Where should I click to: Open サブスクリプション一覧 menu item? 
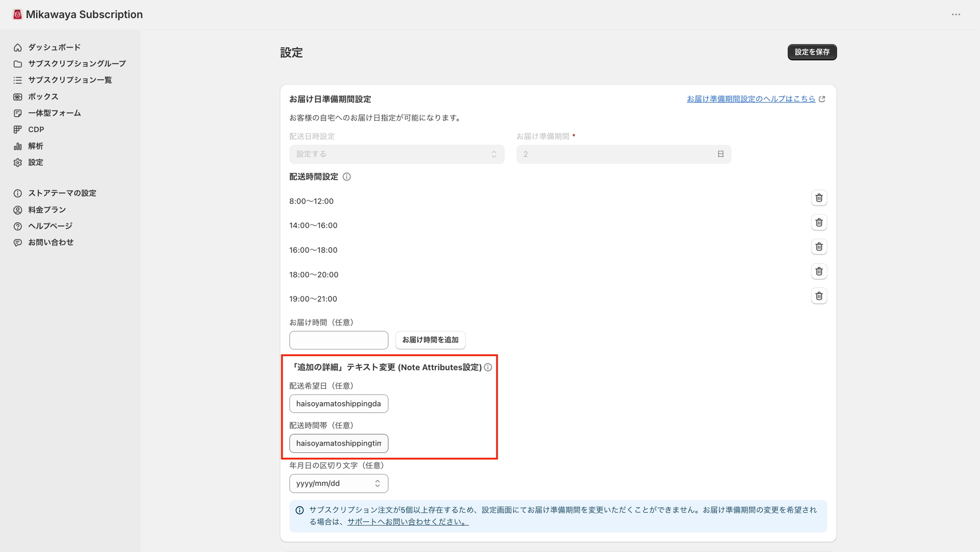[x=70, y=80]
